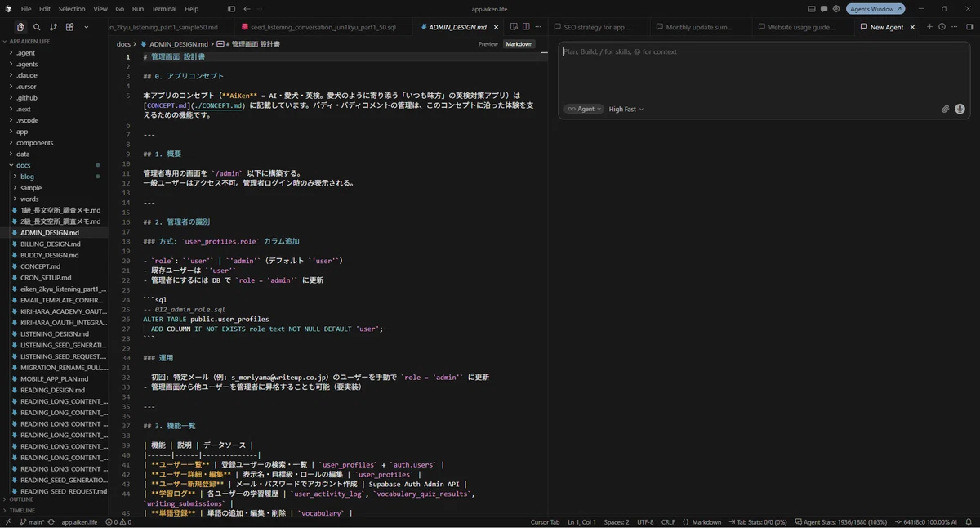
Task: Open editor more actions ellipsis
Action: coord(537,27)
